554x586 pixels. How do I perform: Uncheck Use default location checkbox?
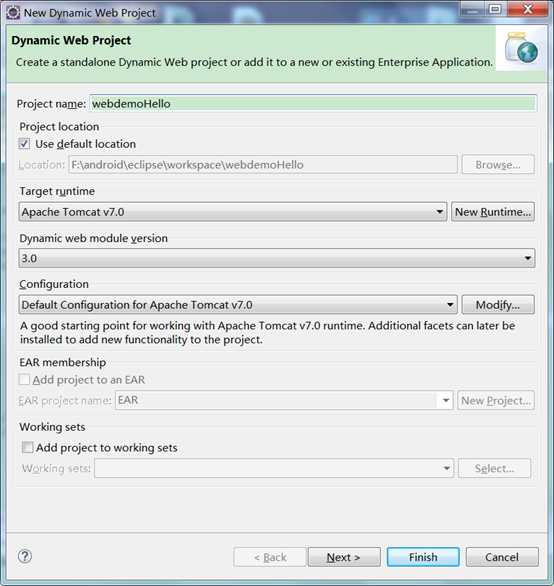point(24,144)
